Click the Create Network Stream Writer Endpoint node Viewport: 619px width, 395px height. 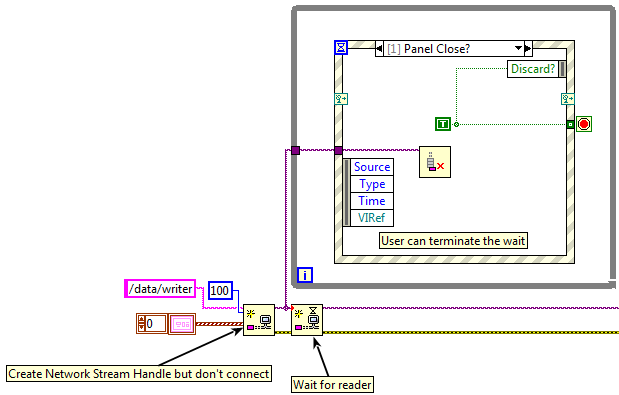[259, 320]
